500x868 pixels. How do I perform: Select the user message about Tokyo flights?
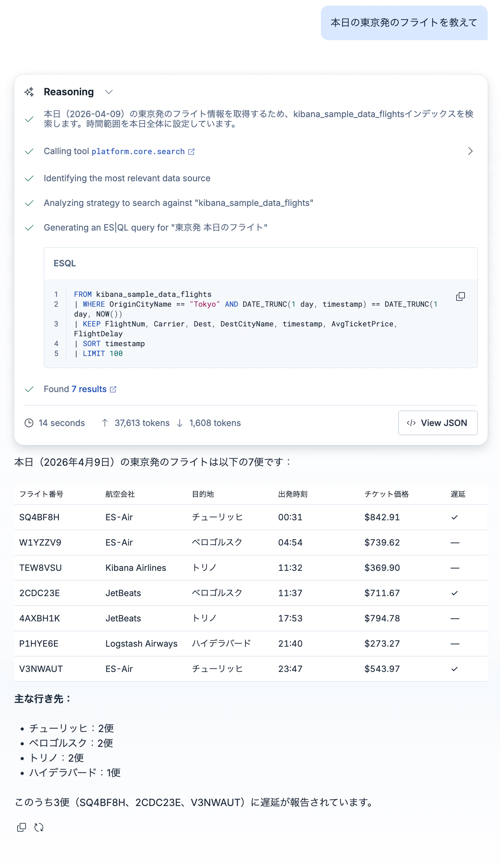tap(404, 23)
